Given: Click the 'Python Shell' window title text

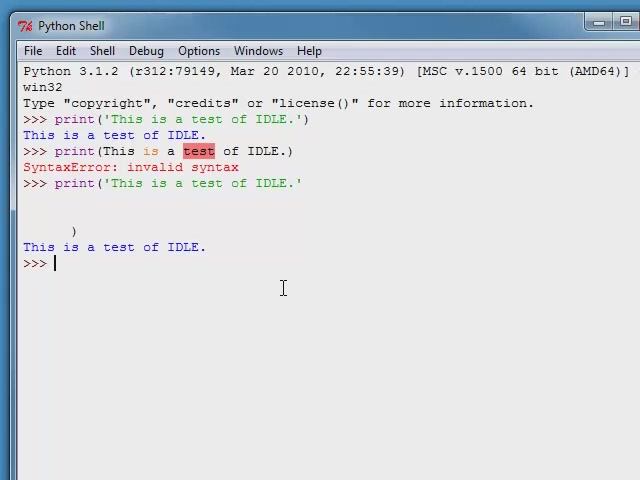Looking at the screenshot, I should tap(71, 26).
